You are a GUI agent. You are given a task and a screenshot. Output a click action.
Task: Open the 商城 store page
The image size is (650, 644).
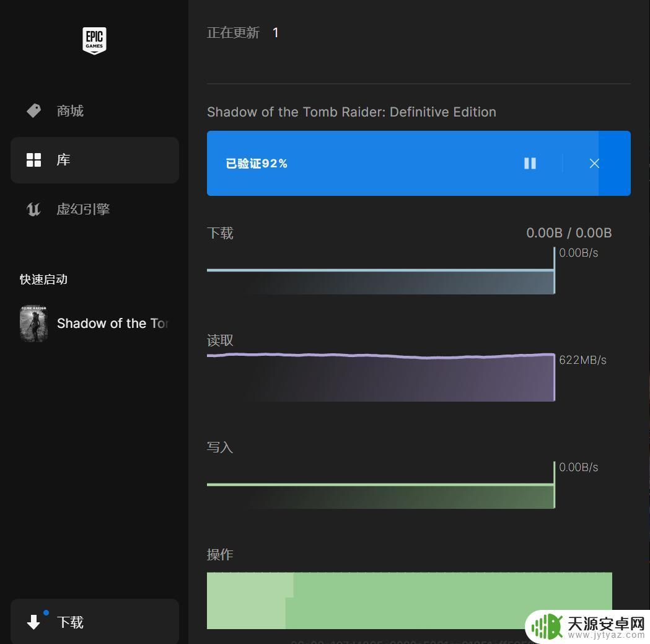point(95,111)
